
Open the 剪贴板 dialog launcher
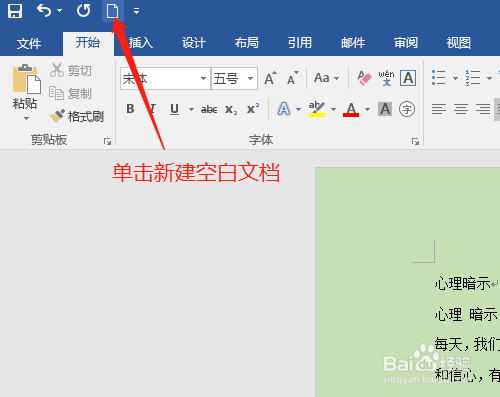(107, 141)
